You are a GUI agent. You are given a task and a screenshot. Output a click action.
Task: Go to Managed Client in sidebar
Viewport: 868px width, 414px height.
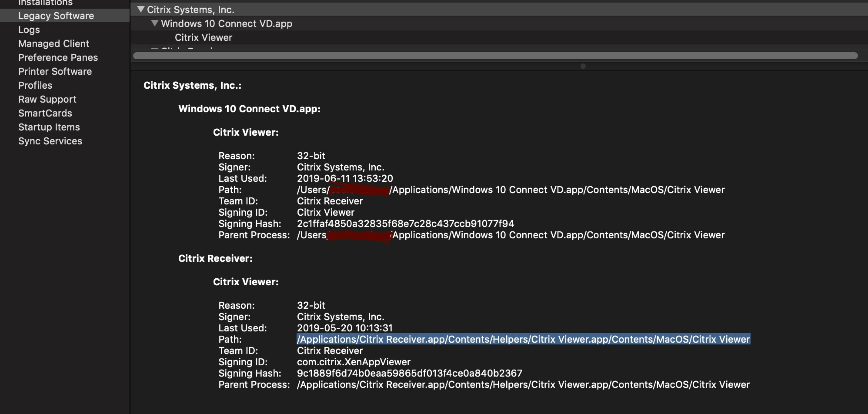click(x=54, y=43)
